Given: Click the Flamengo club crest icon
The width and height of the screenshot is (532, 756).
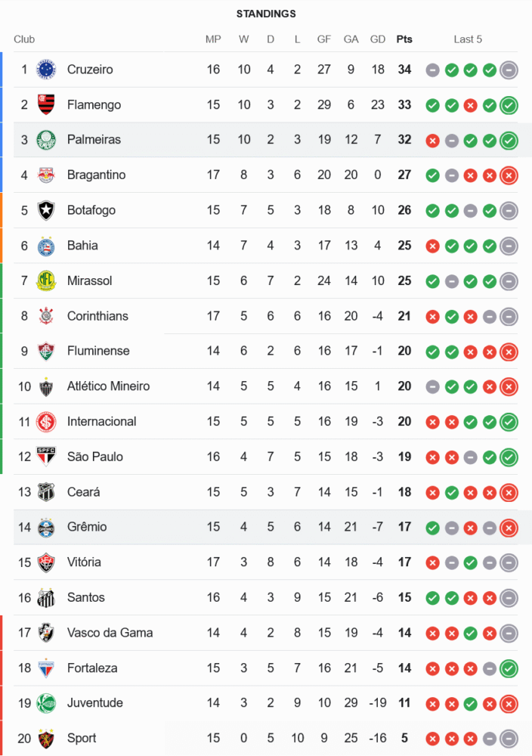Looking at the screenshot, I should point(47,105).
